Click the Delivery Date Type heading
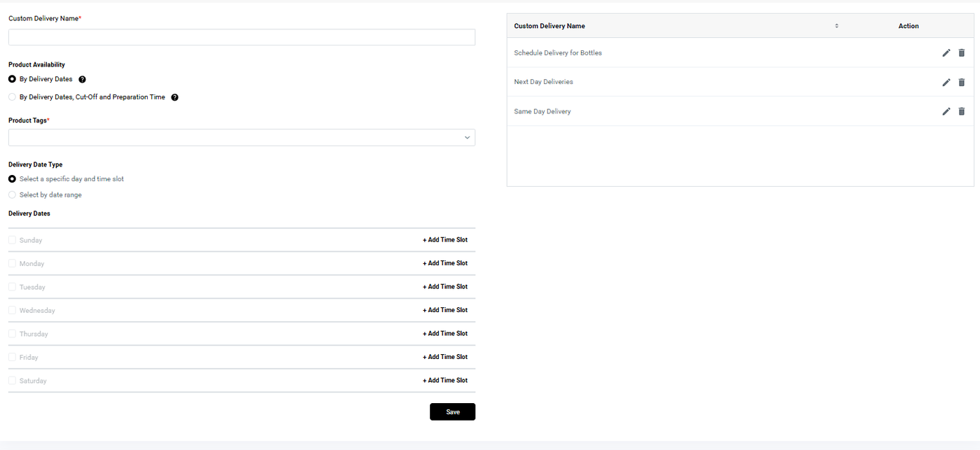980x450 pixels. pos(36,164)
